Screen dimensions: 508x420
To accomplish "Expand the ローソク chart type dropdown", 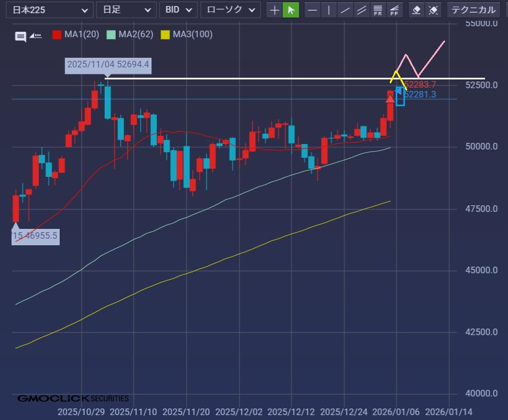I will (x=230, y=10).
